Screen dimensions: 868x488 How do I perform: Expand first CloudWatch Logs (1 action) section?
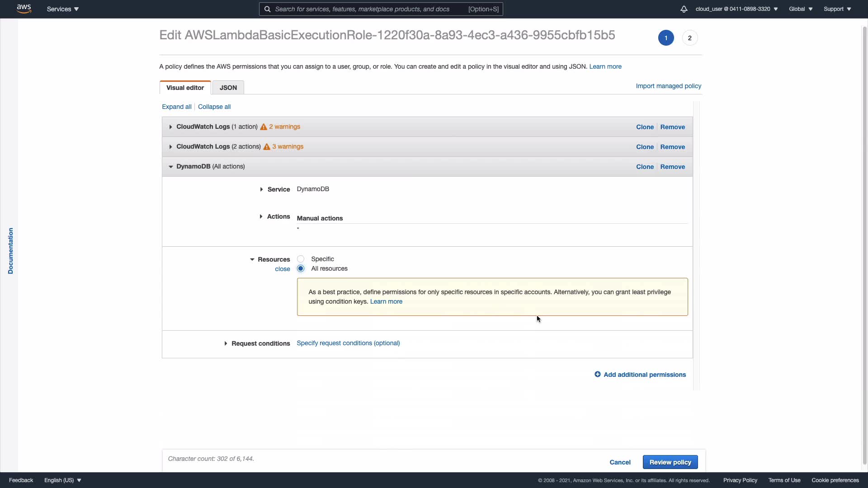170,127
